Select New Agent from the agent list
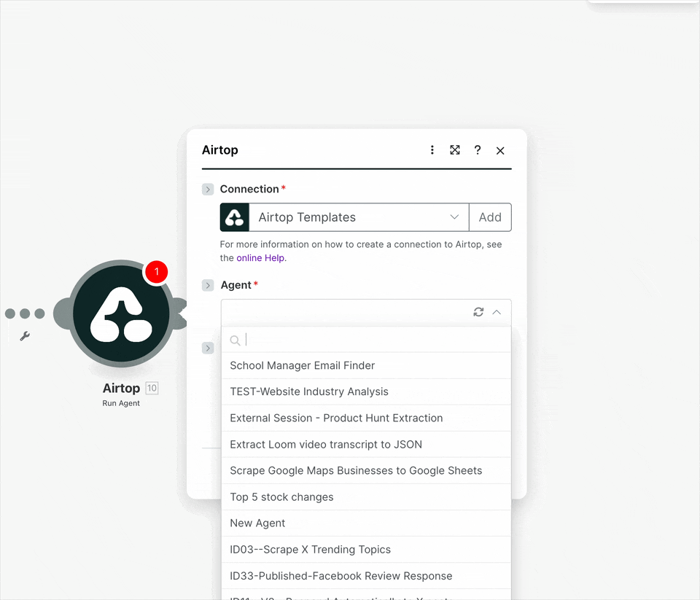 [257, 523]
